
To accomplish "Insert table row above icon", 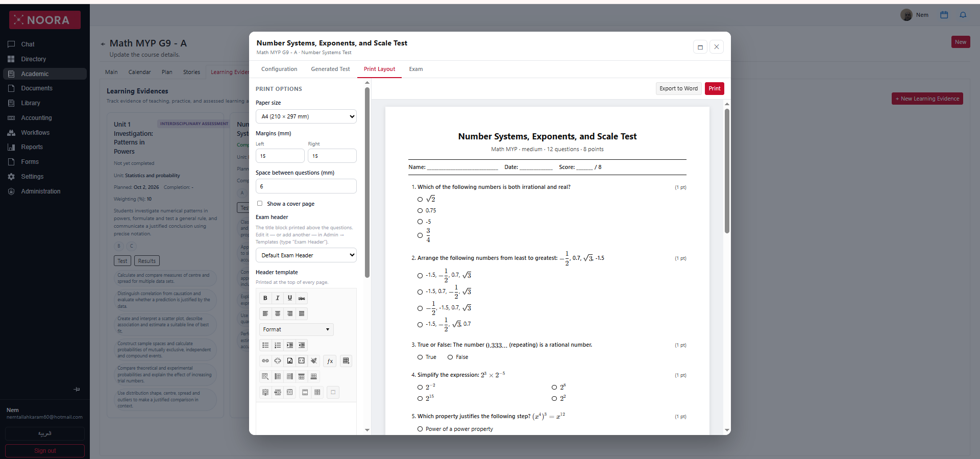I will click(x=302, y=376).
